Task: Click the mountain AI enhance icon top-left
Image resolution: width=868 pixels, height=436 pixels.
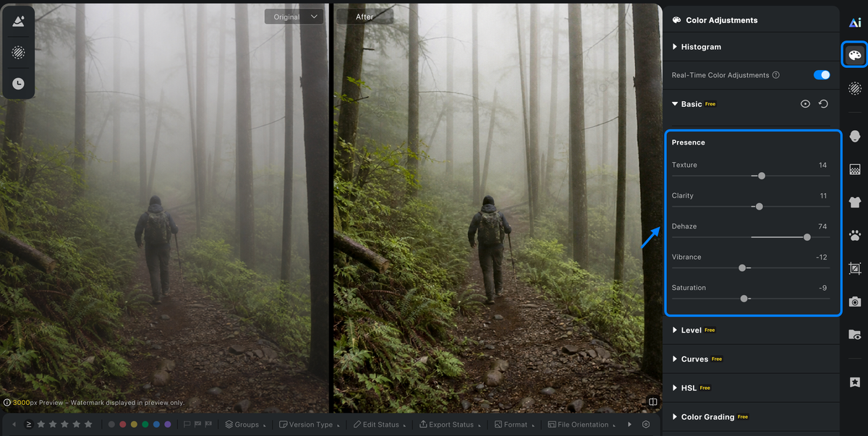Action: (18, 22)
